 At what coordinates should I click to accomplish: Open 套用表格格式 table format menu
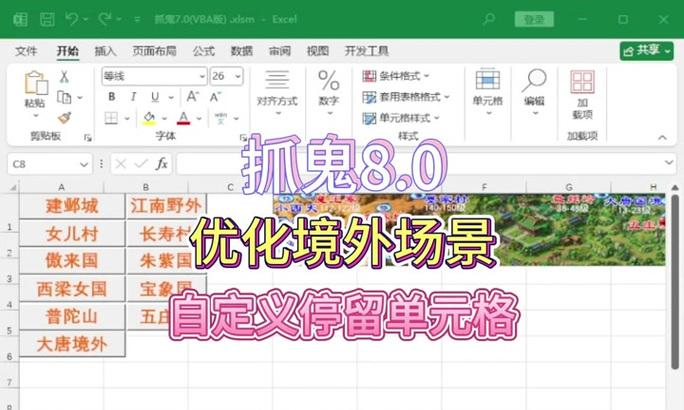coord(406,97)
